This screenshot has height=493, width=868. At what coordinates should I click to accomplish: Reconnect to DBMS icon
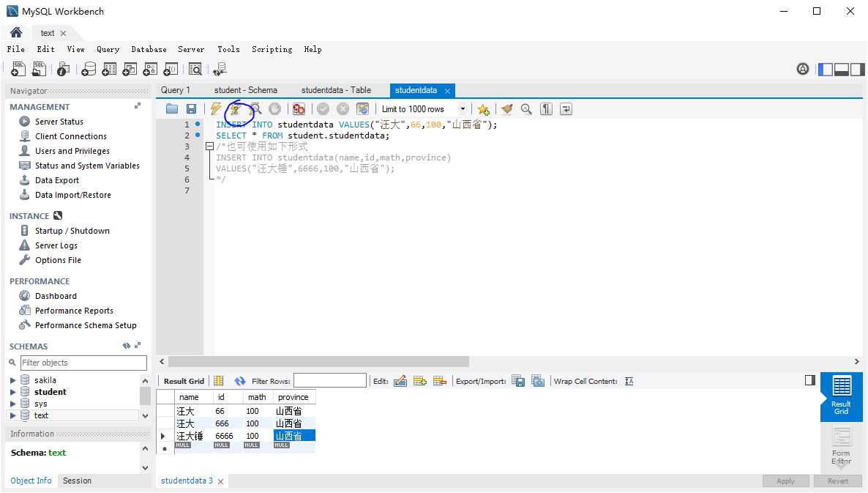point(220,69)
